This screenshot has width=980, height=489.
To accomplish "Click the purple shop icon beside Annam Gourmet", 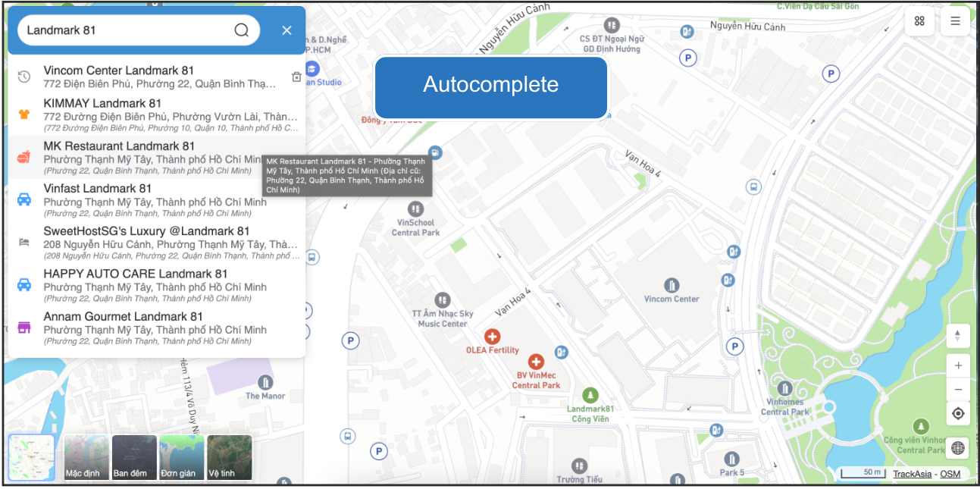I will click(x=24, y=328).
